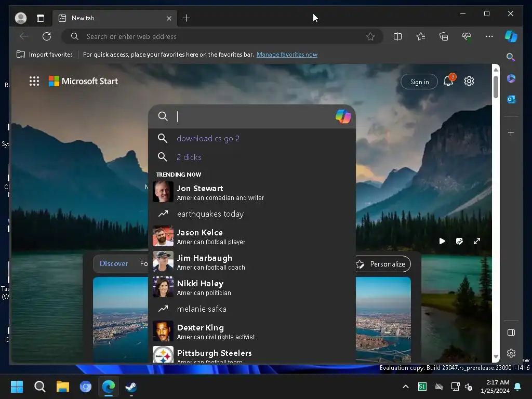Open taskbar Search
Viewport: 532px width, 399px height.
point(39,387)
